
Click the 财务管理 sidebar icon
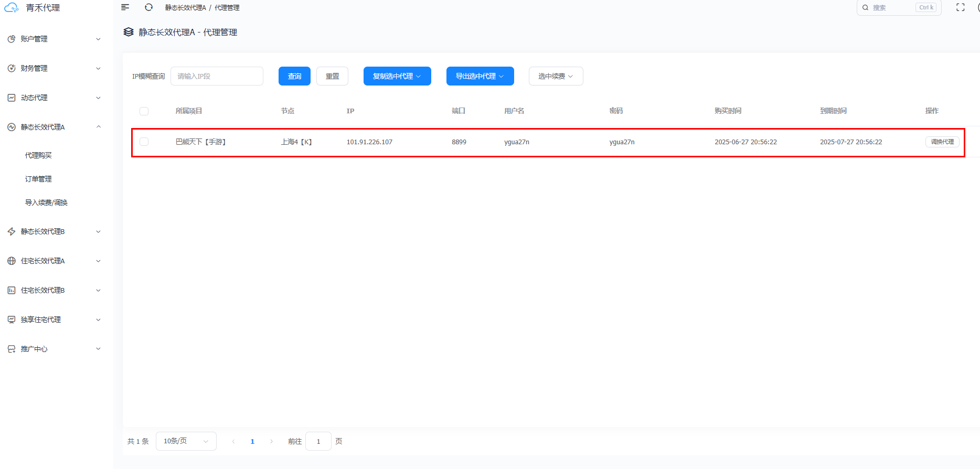pyautogui.click(x=12, y=68)
